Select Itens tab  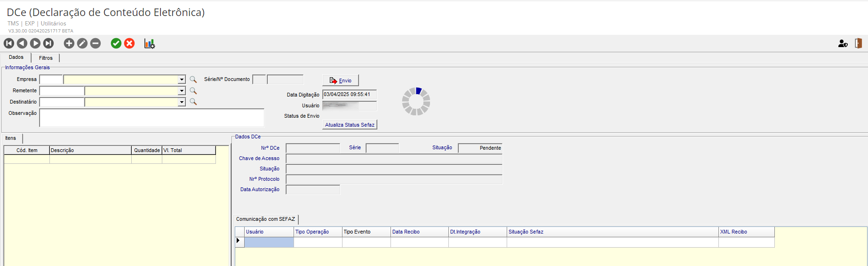pos(11,138)
